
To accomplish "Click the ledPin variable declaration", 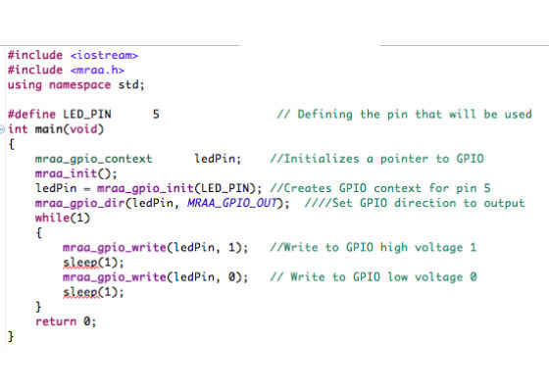I will pos(218,159).
